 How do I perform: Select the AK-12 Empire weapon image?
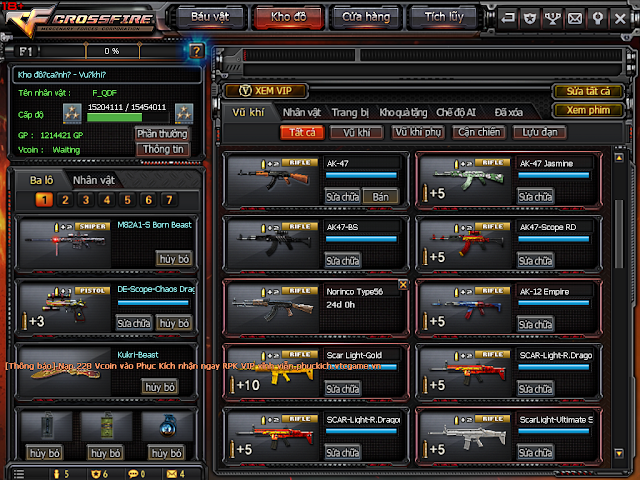click(x=466, y=308)
